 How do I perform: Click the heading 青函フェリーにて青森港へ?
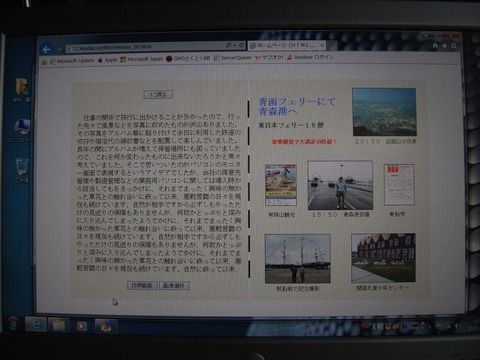(x=297, y=106)
